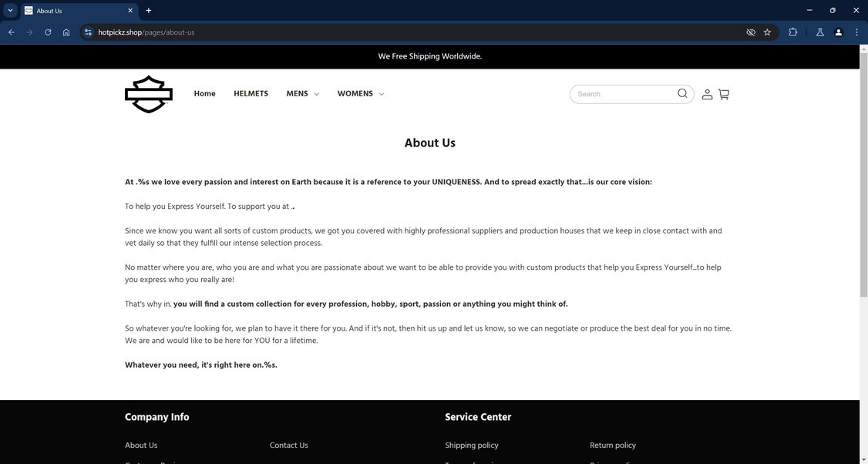Open the Return policy link
Screen dimensions: 868x464
(613, 446)
